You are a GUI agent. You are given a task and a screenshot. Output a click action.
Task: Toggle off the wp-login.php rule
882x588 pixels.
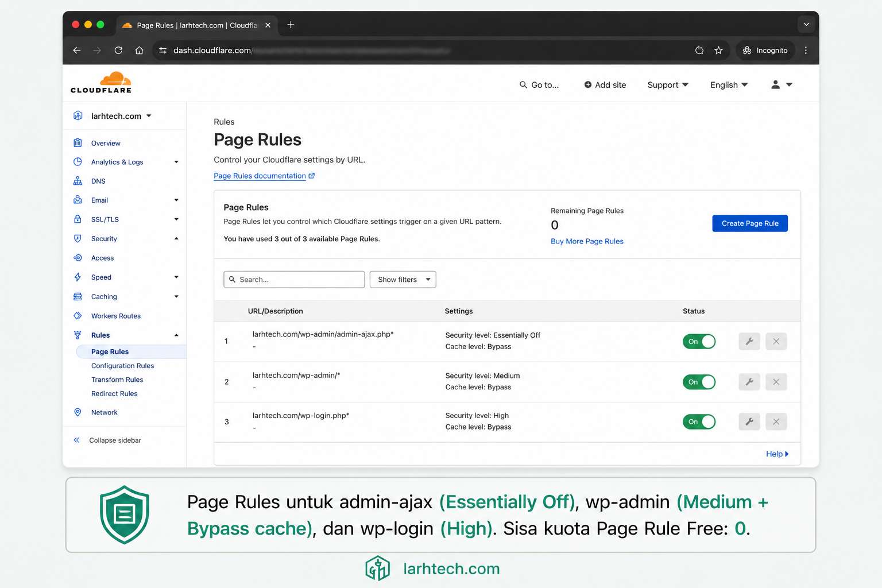point(699,421)
